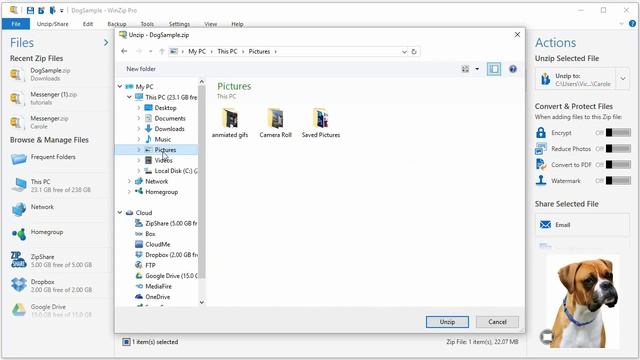The width and height of the screenshot is (640, 360).
Task: Open the Tools ribbon tab
Action: pos(147,24)
